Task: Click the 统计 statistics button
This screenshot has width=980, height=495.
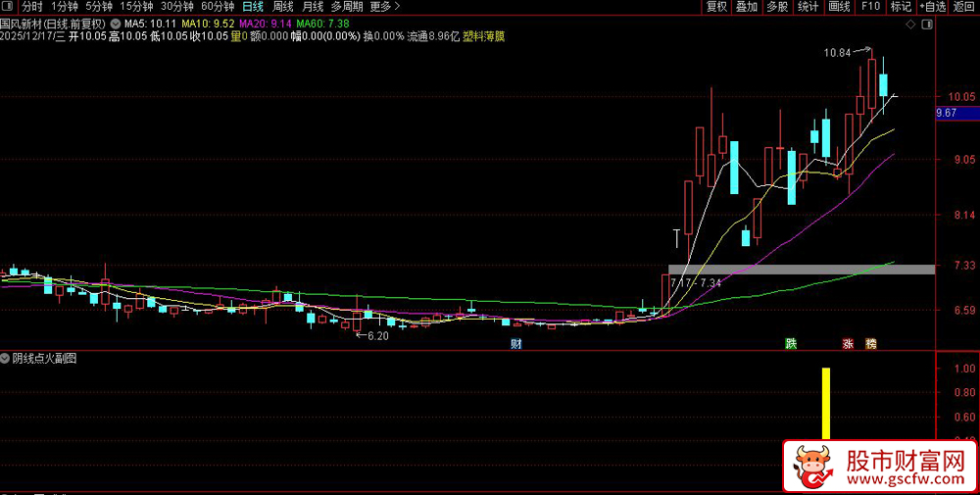Action: [x=808, y=7]
